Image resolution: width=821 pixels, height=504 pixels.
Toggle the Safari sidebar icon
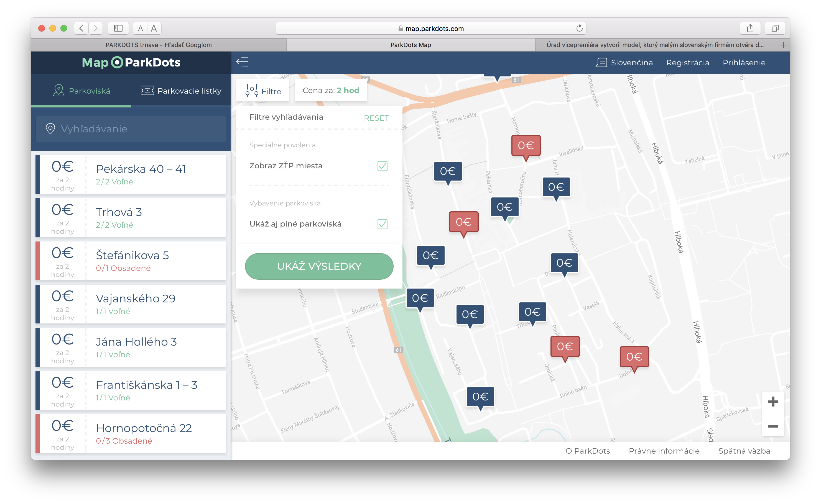(x=118, y=28)
